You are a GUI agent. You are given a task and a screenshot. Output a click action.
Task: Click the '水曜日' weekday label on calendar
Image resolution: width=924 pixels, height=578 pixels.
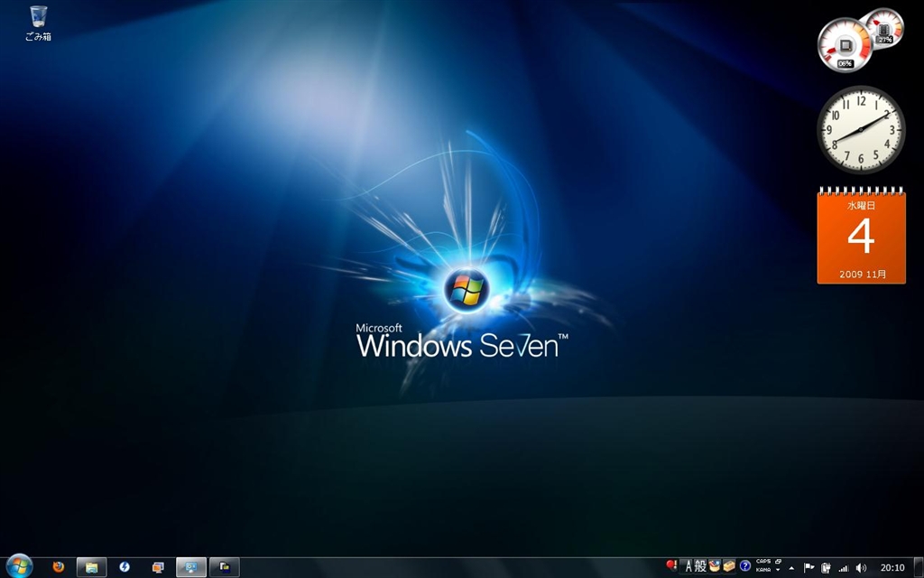861,205
